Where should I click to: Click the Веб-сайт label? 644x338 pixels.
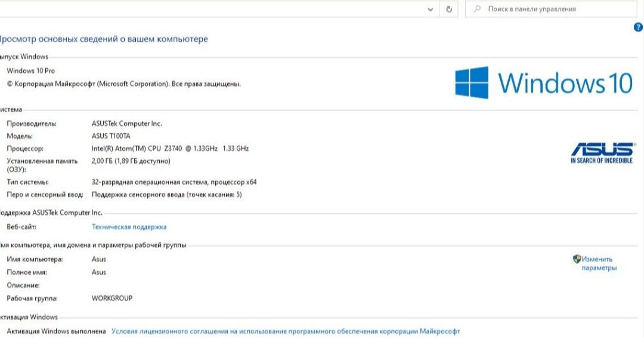21,226
